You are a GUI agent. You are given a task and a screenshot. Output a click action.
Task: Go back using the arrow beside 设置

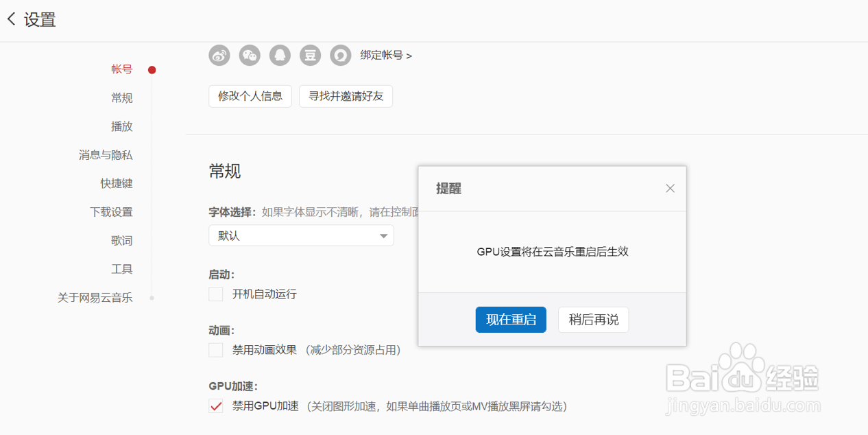coord(11,19)
